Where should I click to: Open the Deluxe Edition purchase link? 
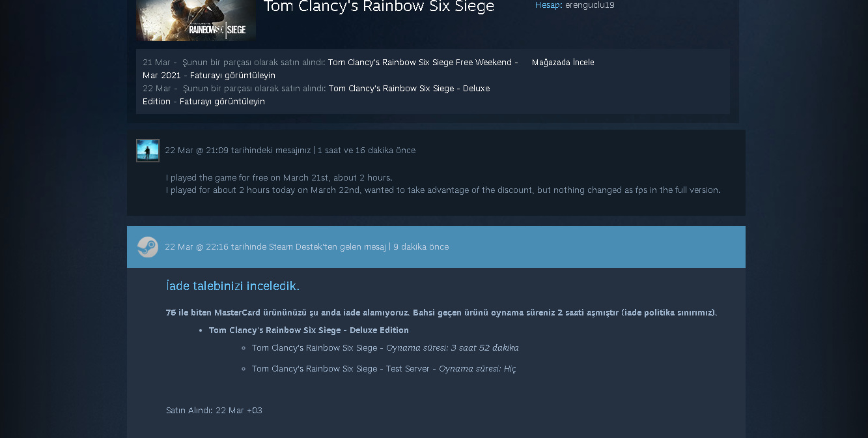tap(316, 95)
